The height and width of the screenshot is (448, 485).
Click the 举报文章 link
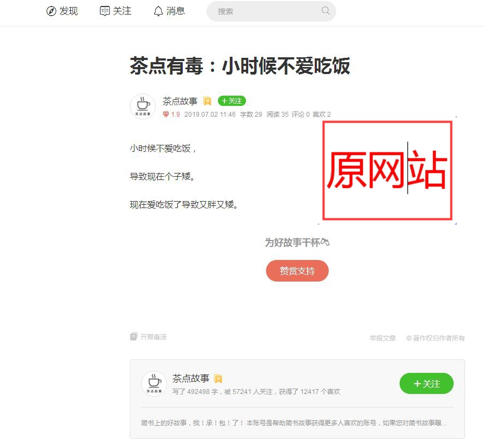click(x=383, y=338)
